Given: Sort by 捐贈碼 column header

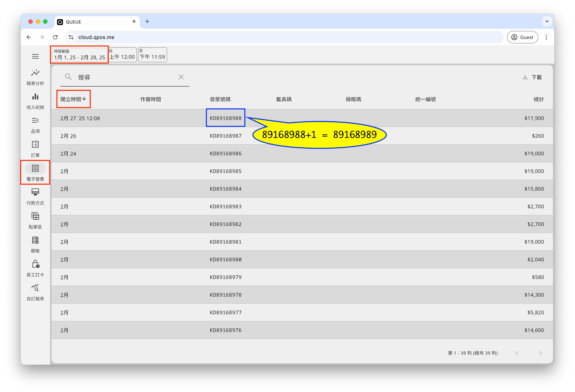Looking at the screenshot, I should click(353, 99).
